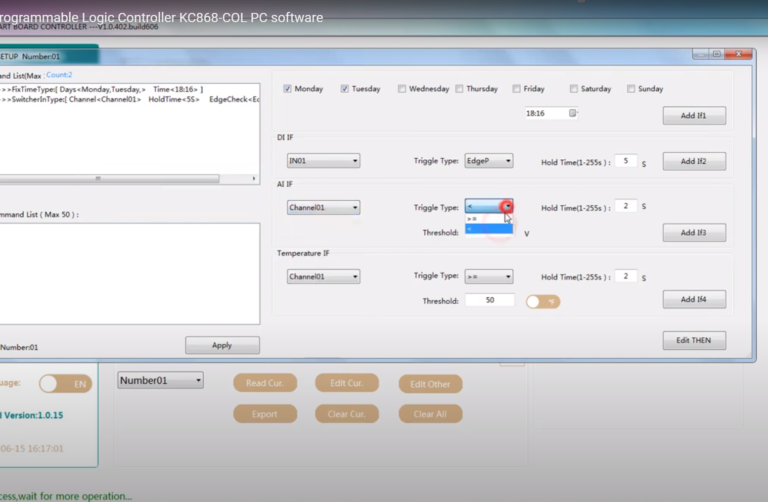Expand the AI IF Channel01 dropdown
768x502 pixels.
323,208
